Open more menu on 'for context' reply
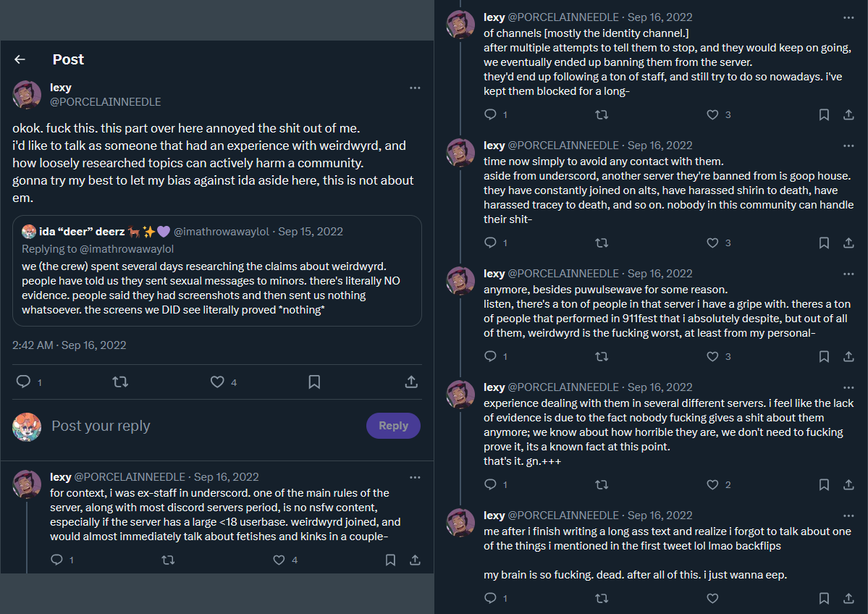 tap(415, 477)
